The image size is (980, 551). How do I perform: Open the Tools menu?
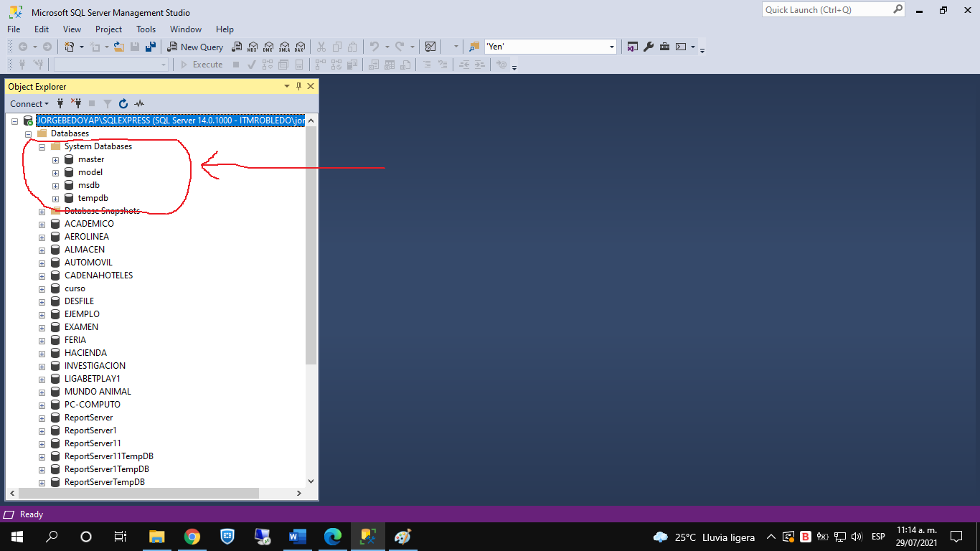pos(146,29)
